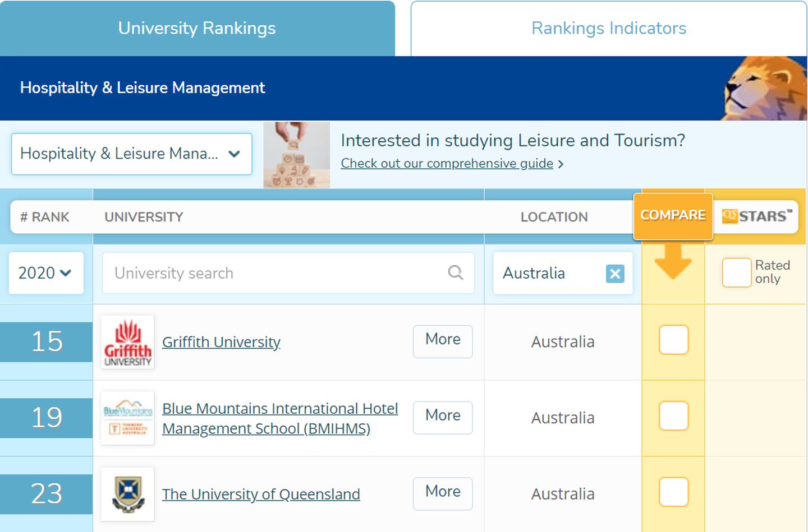Open the 2020 year dropdown
This screenshot has height=532, width=808.
[46, 273]
